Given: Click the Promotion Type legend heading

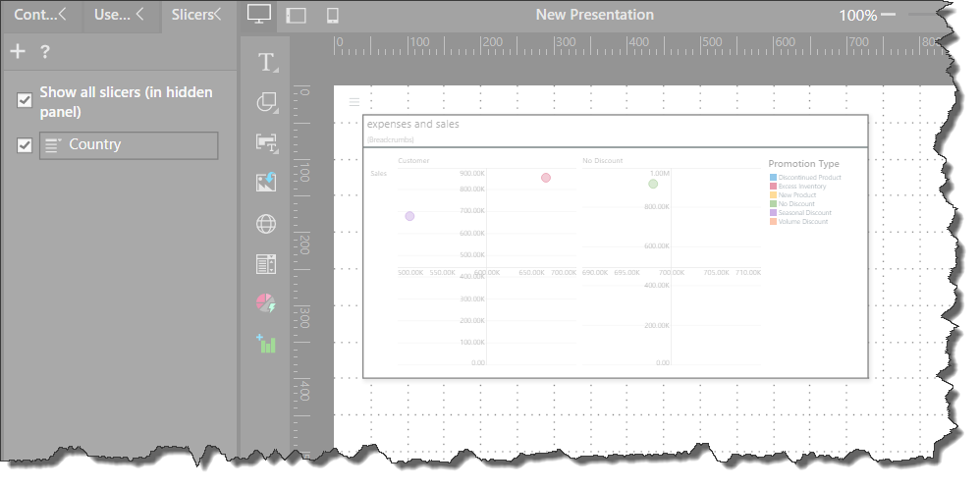Looking at the screenshot, I should (803, 164).
